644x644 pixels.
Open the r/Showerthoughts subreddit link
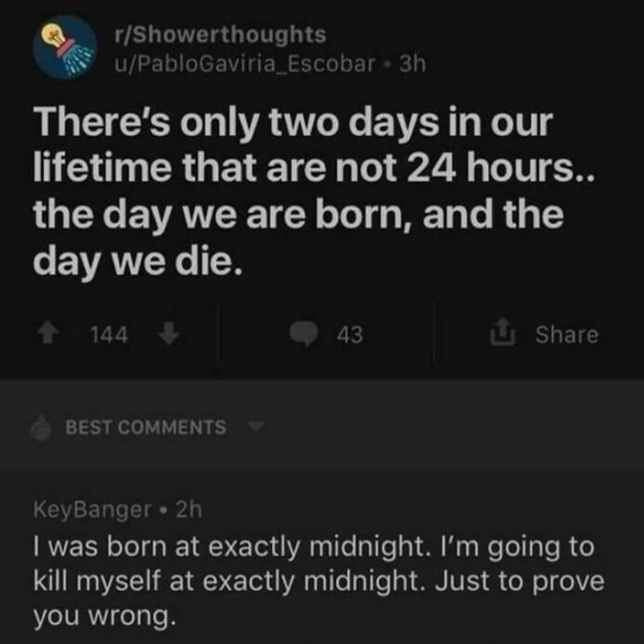pyautogui.click(x=220, y=35)
